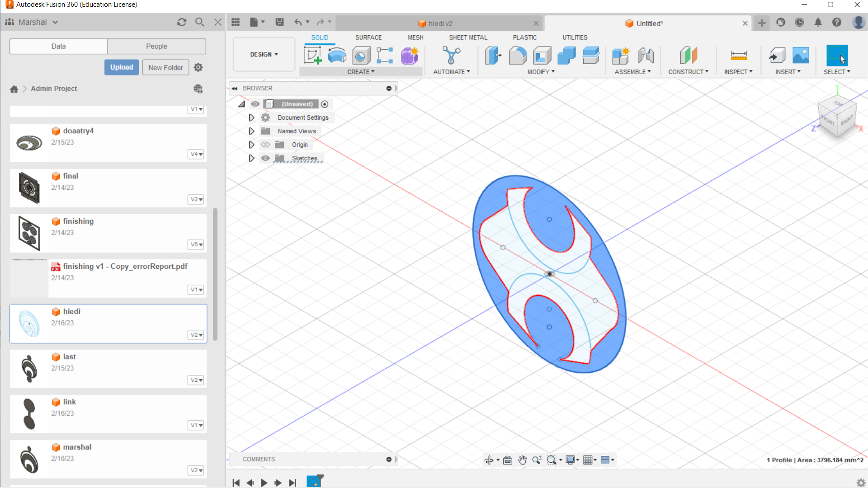This screenshot has height=488, width=868.
Task: Play the design timeline
Action: 264,483
